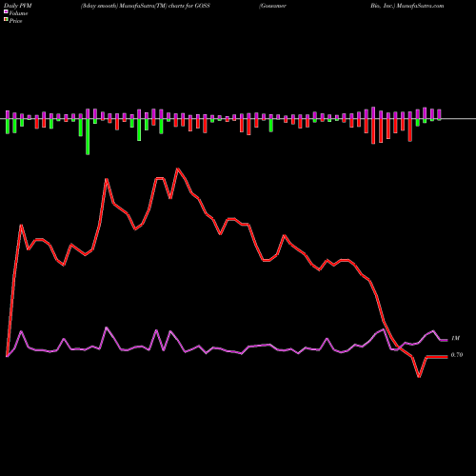Image resolution: width=476 pixels, height=476 pixels.
Task: Select the 'Volume' legend label
Action: pyautogui.click(x=18, y=13)
